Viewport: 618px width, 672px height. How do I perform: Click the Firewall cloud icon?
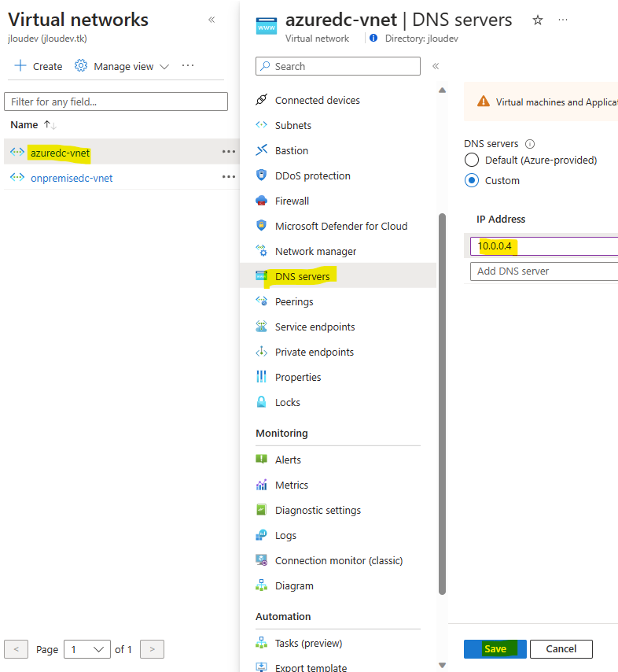261,201
